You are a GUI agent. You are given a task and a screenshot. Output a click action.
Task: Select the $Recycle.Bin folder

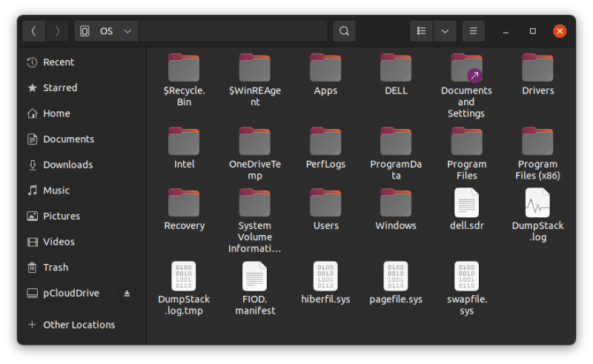pyautogui.click(x=184, y=80)
